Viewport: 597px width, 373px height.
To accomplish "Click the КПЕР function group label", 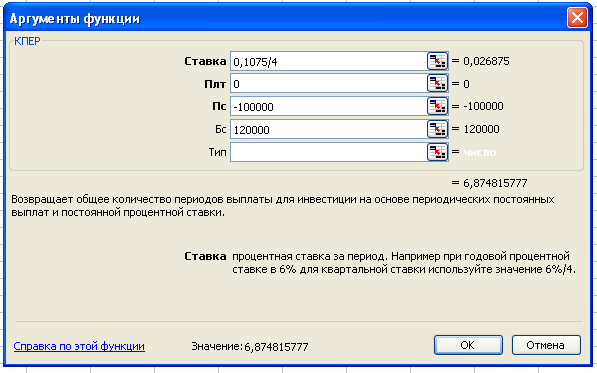I will click(27, 41).
